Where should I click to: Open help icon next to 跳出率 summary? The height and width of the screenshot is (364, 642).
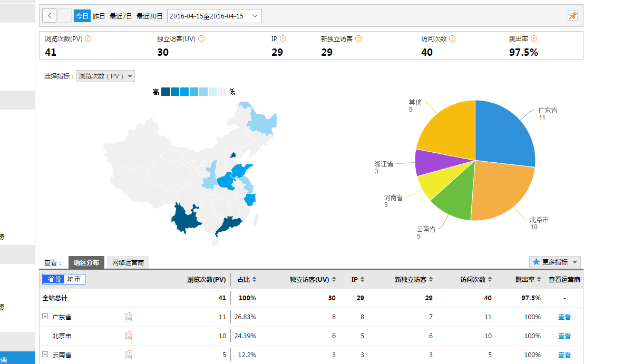point(534,38)
